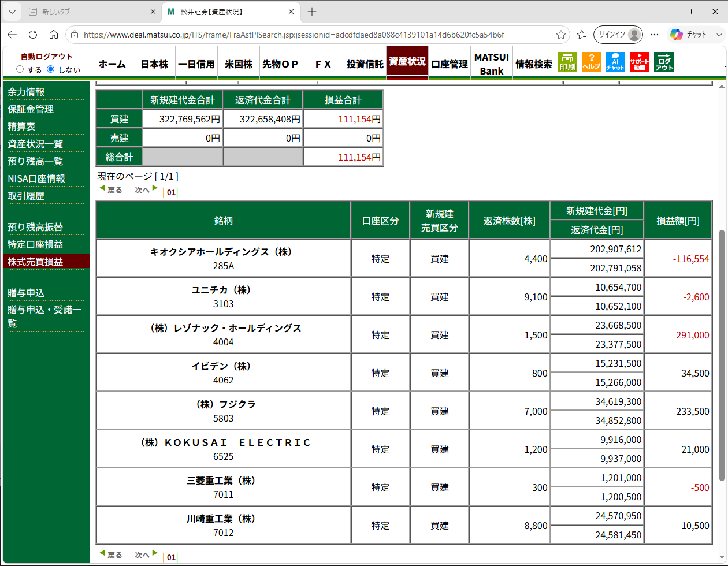Screen dimensions: 728x566
Task: Open the 投資信託 menu
Action: point(365,64)
